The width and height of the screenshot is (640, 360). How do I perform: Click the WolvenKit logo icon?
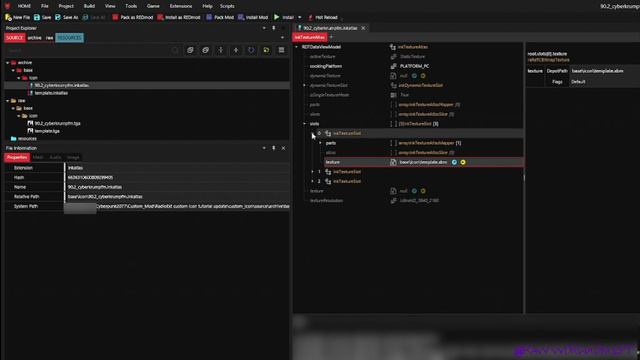click(x=7, y=6)
